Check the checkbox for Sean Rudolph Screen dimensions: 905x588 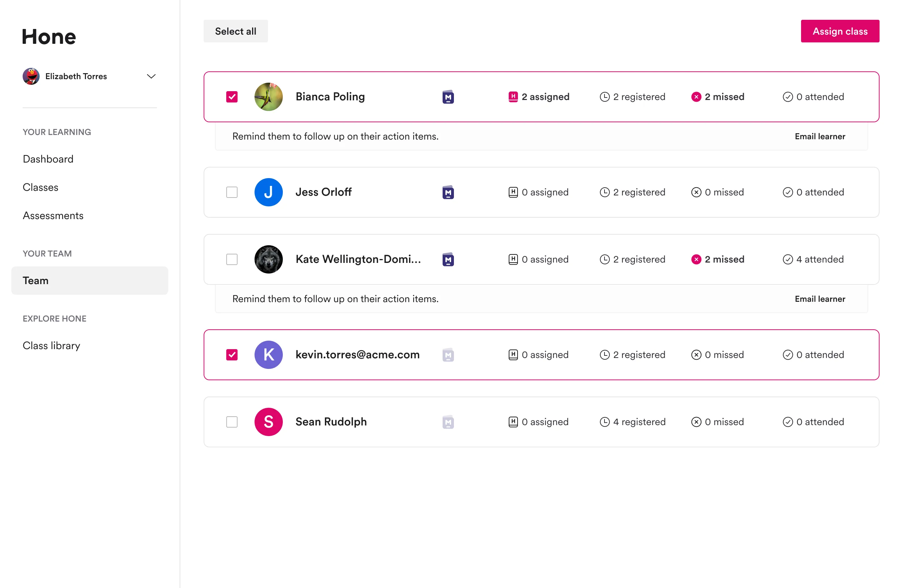pyautogui.click(x=232, y=422)
